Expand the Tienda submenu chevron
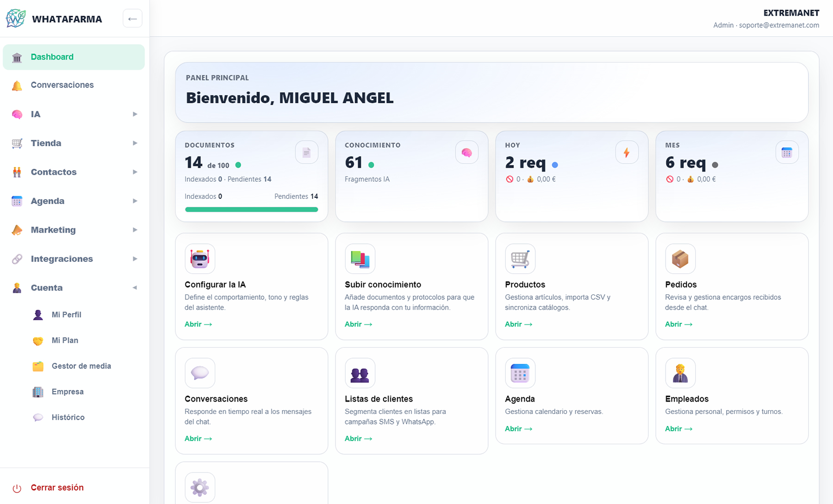 135,143
